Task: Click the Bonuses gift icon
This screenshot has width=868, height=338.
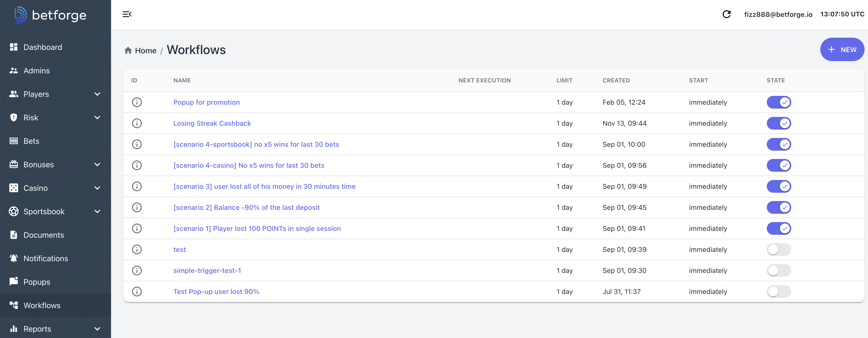Action: (13, 164)
